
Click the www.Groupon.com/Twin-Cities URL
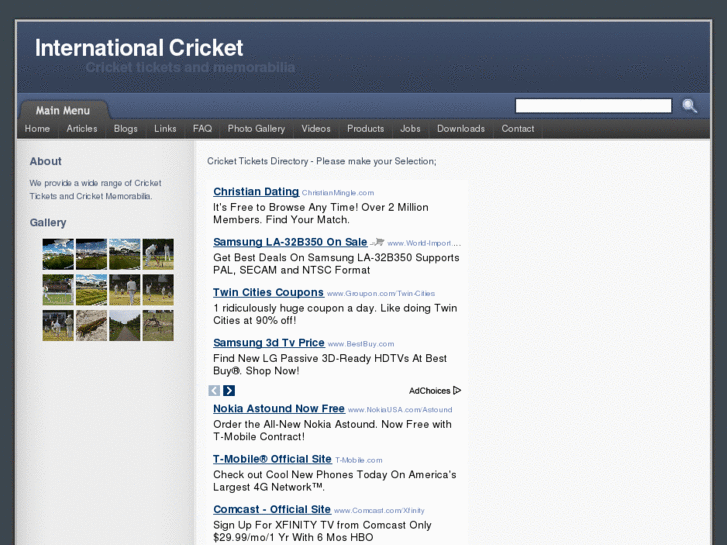(x=381, y=294)
